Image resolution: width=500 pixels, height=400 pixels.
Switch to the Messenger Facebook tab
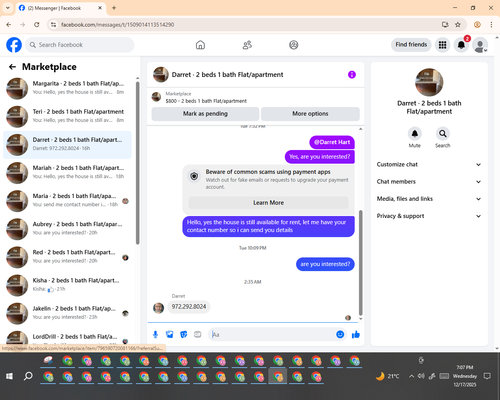(60, 8)
